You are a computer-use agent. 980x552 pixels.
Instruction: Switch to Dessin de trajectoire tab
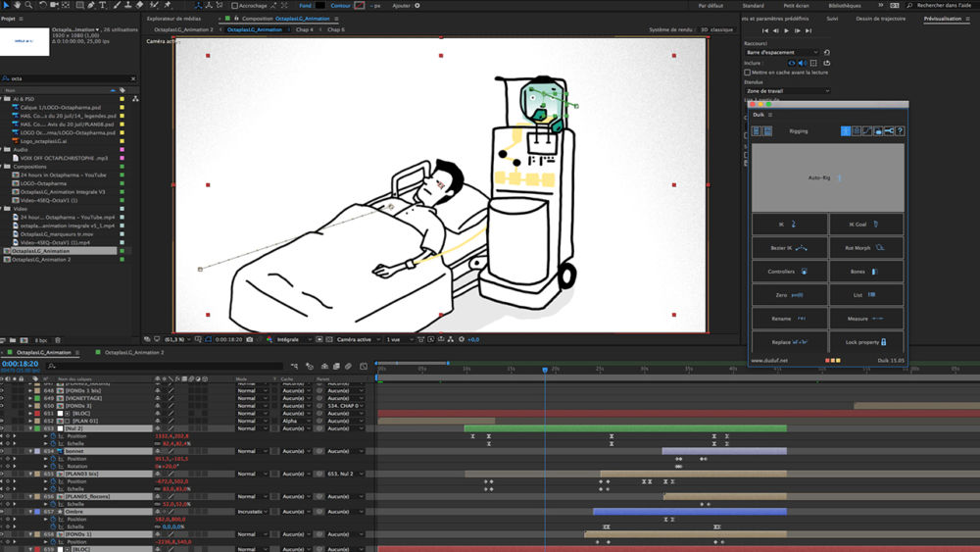click(x=881, y=19)
